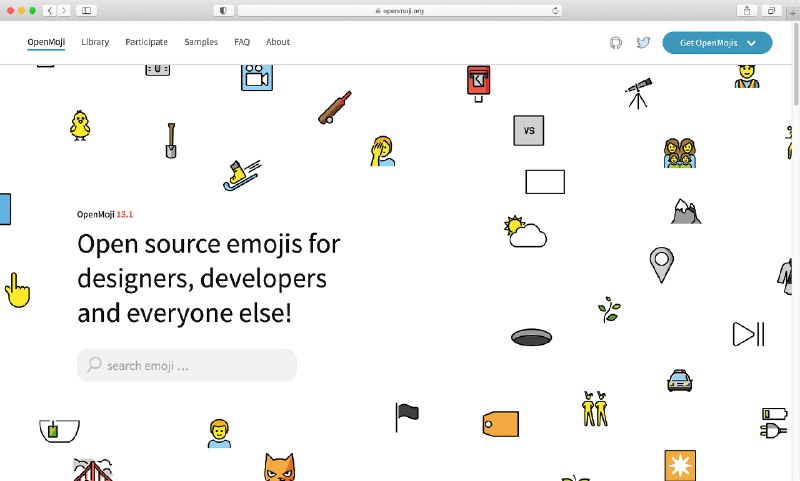
Task: Click the Safari forward button
Action: coord(64,10)
